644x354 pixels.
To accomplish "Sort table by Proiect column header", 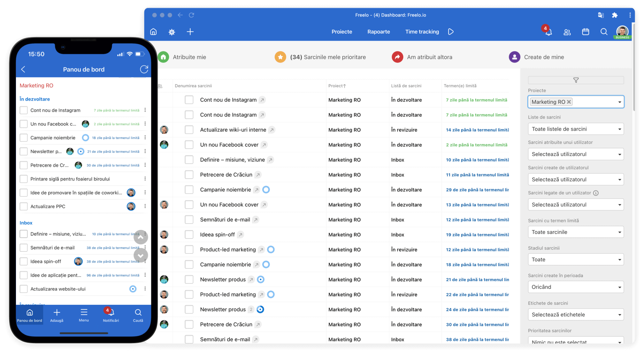I will coord(337,86).
